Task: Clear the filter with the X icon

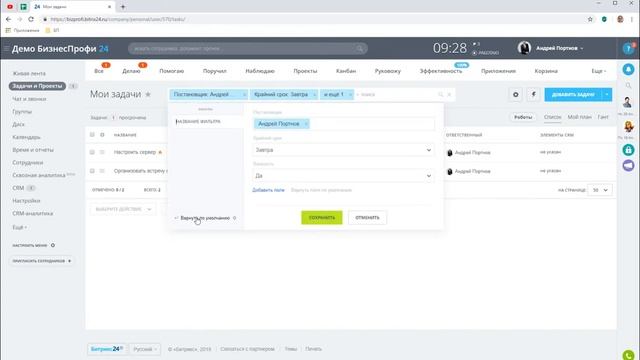Action: 449,94
